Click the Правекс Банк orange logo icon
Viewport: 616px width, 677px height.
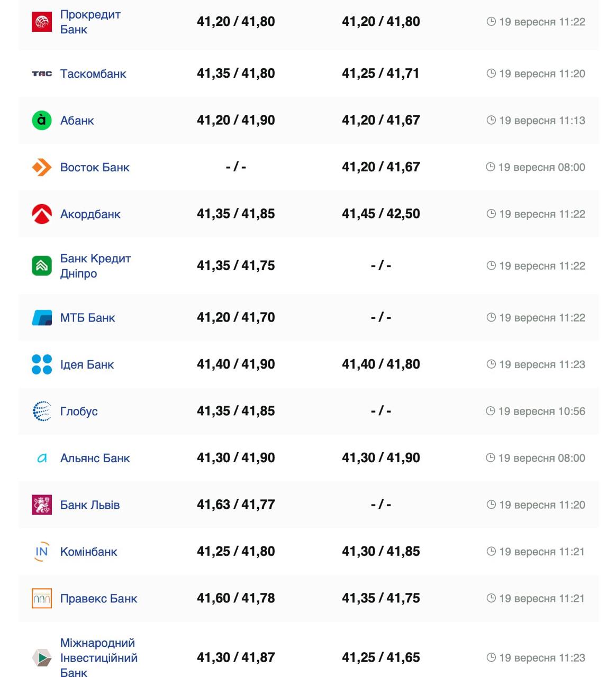point(42,598)
